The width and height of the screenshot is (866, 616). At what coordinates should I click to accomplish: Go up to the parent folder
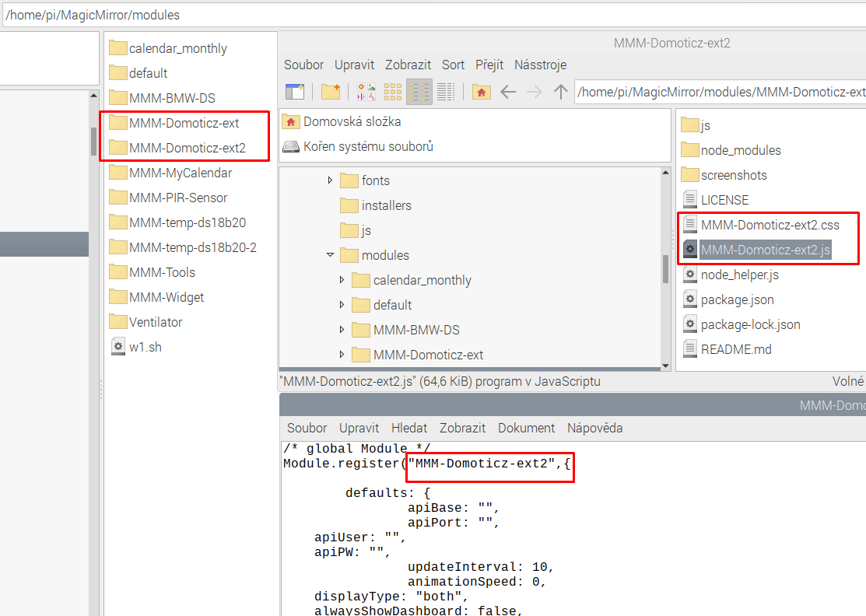(x=560, y=92)
